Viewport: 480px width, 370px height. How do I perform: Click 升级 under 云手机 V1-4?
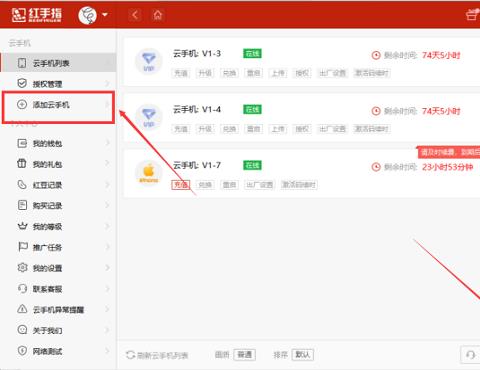click(x=205, y=129)
